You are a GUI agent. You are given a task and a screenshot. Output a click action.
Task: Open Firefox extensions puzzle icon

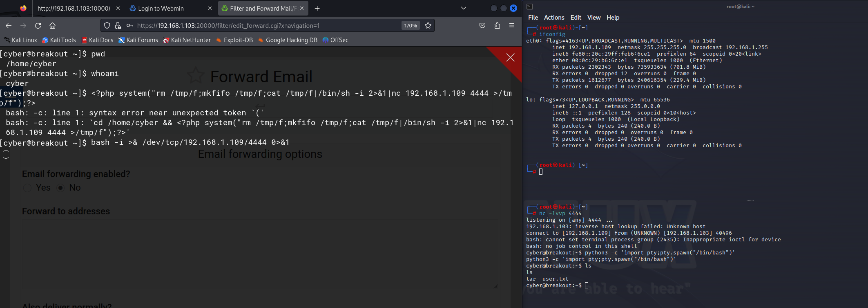pos(497,25)
